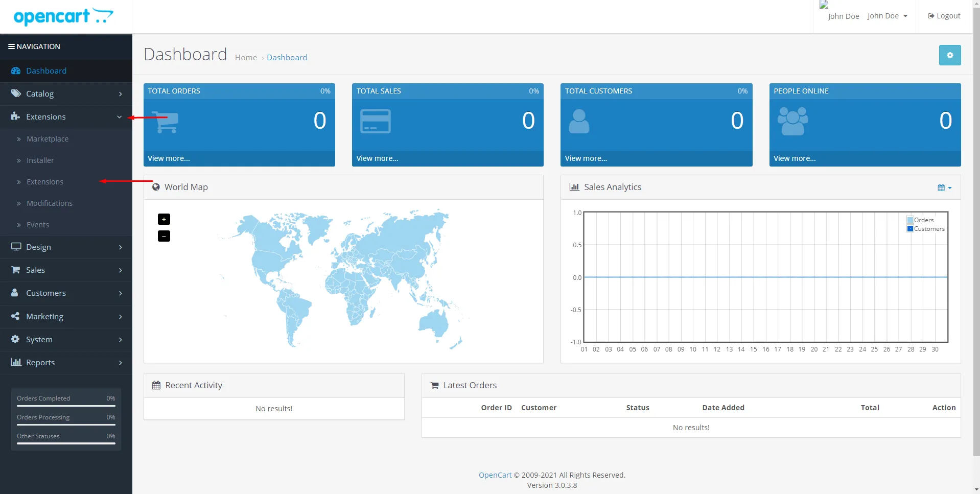Viewport: 980px width, 494px height.
Task: Open Marketplace under Extensions
Action: [48, 139]
